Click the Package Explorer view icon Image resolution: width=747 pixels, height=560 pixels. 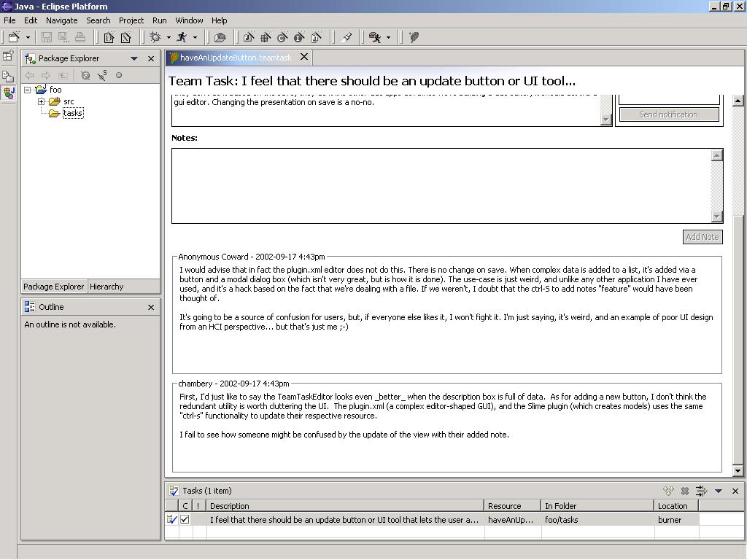click(30, 58)
